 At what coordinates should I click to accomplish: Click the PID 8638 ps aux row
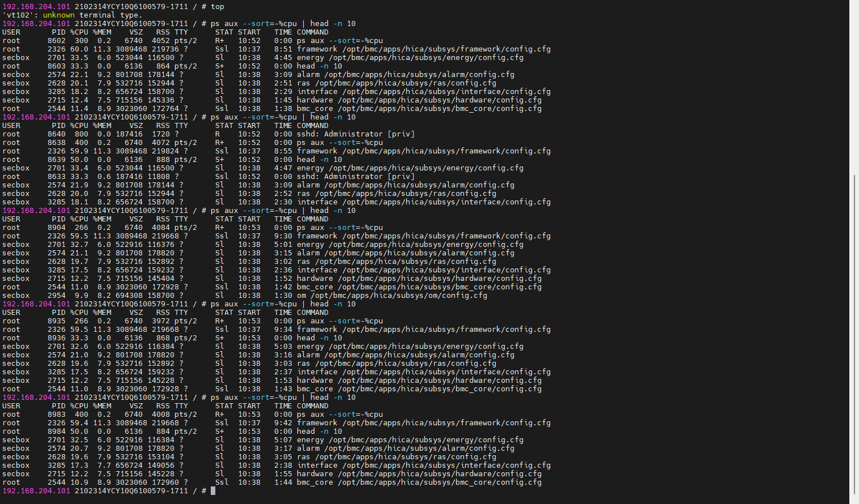point(193,143)
